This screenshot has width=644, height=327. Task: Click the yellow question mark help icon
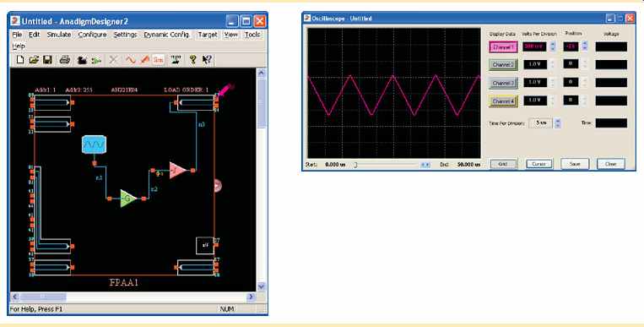[x=192, y=61]
